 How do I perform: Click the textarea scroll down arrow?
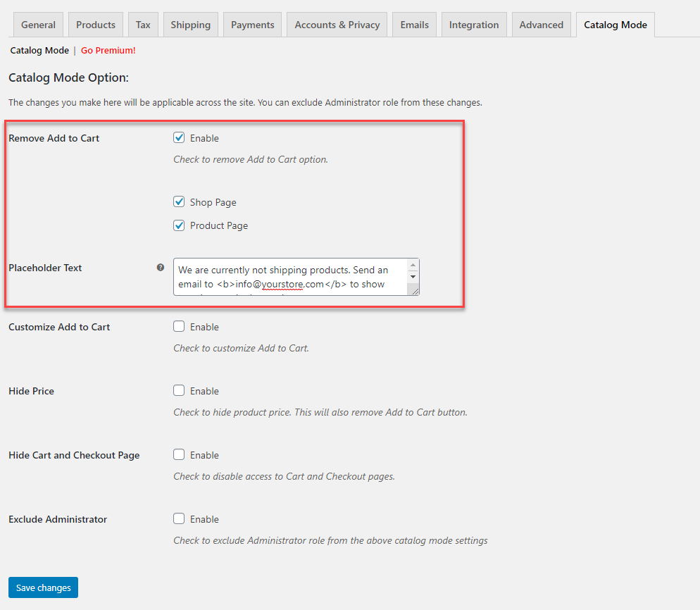(x=413, y=276)
